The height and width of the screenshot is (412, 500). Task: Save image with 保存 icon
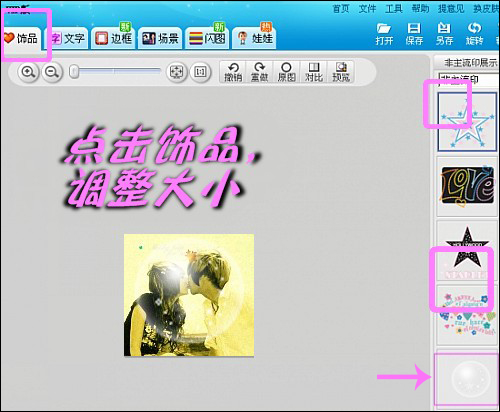(414, 34)
